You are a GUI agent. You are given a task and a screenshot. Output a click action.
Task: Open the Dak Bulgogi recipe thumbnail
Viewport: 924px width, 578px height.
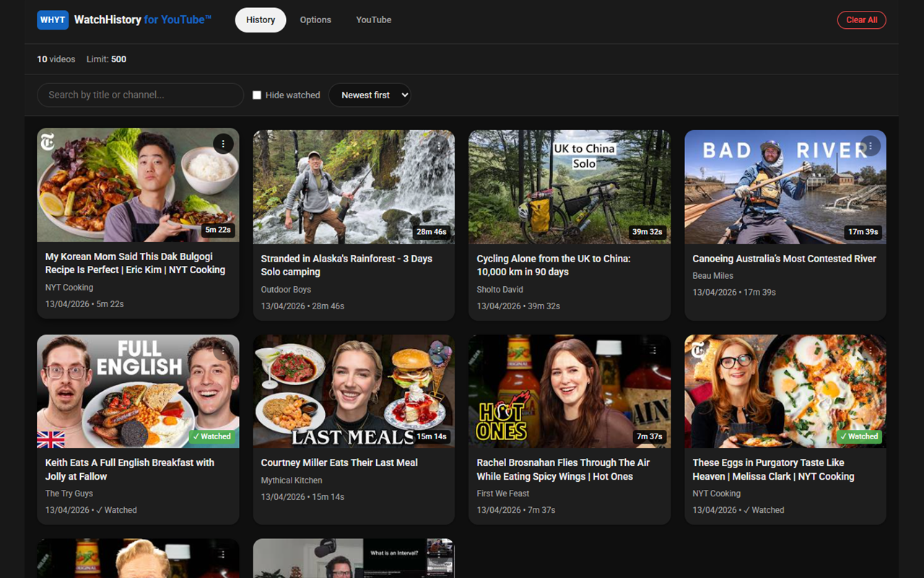point(138,185)
